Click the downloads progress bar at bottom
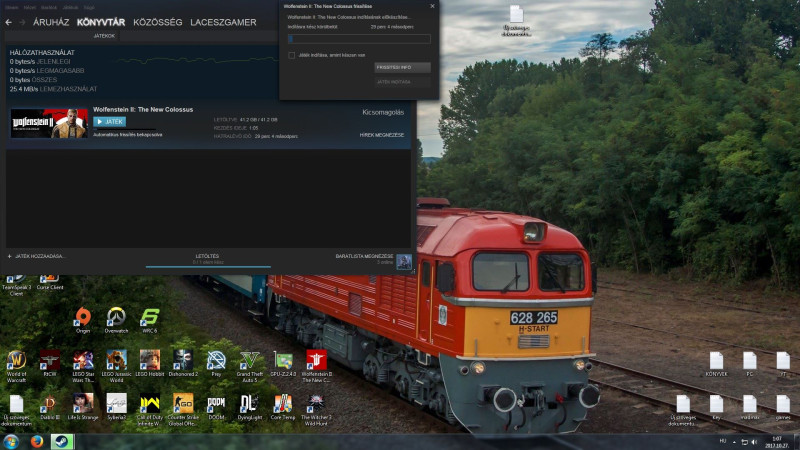This screenshot has width=800, height=450. pos(208,266)
